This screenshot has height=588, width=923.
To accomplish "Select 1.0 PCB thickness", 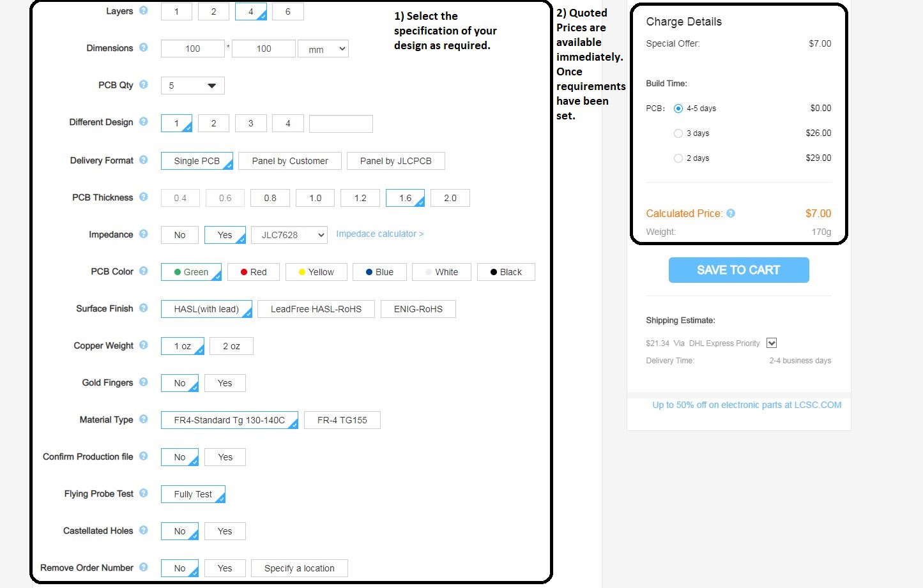I will click(316, 198).
